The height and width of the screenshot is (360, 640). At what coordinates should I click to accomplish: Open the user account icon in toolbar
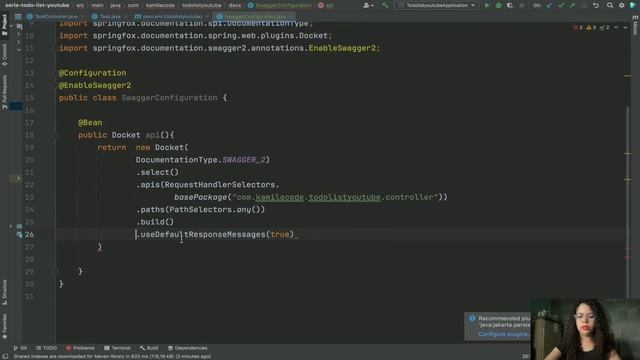pyautogui.click(x=366, y=5)
